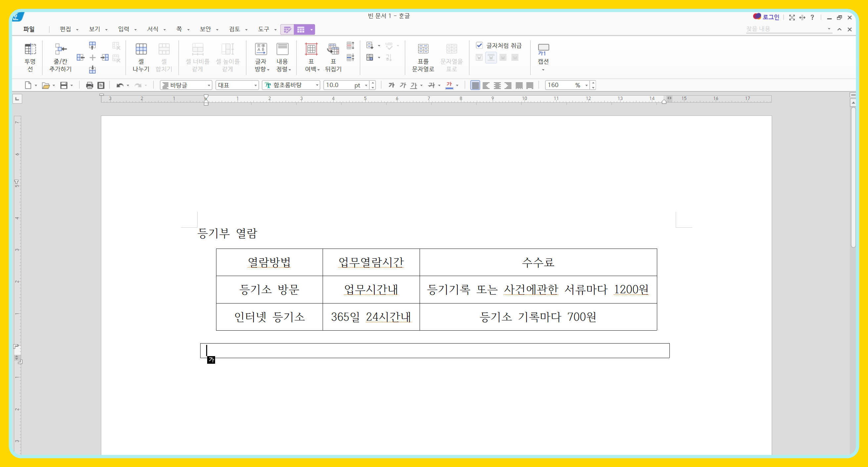
Task: Open the 서식 menu
Action: pos(153,29)
